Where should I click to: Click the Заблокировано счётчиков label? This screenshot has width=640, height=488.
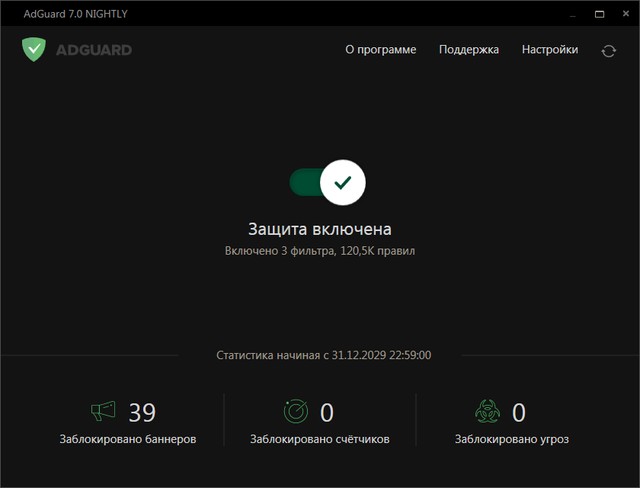point(320,439)
